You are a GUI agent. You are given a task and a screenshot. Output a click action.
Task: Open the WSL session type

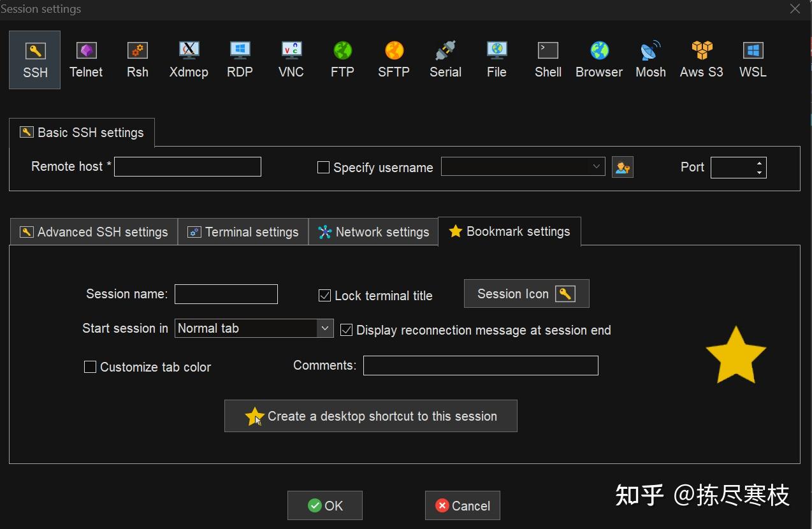[753, 59]
